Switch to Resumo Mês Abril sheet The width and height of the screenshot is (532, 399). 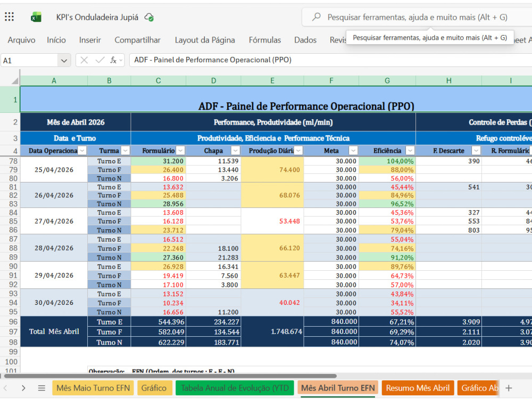(x=418, y=388)
